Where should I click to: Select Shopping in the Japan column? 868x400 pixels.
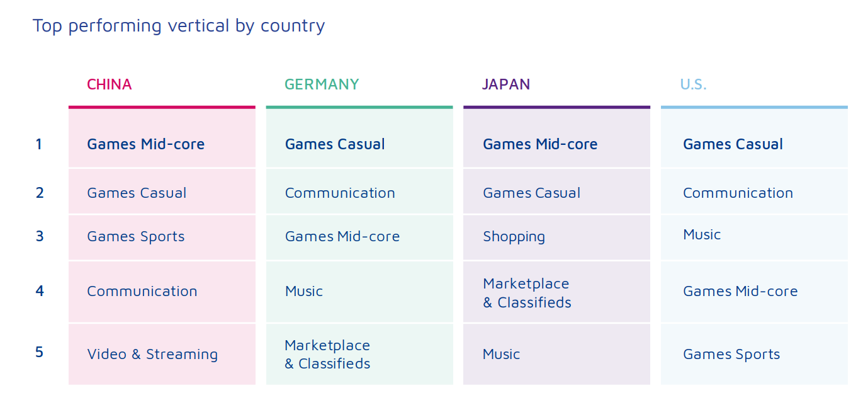[x=514, y=237]
